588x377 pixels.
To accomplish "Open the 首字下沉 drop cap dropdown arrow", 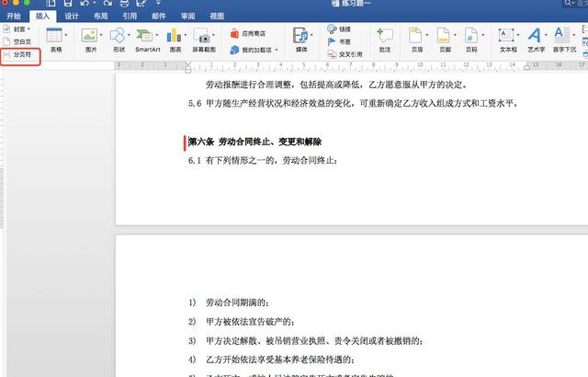I will click(x=573, y=35).
